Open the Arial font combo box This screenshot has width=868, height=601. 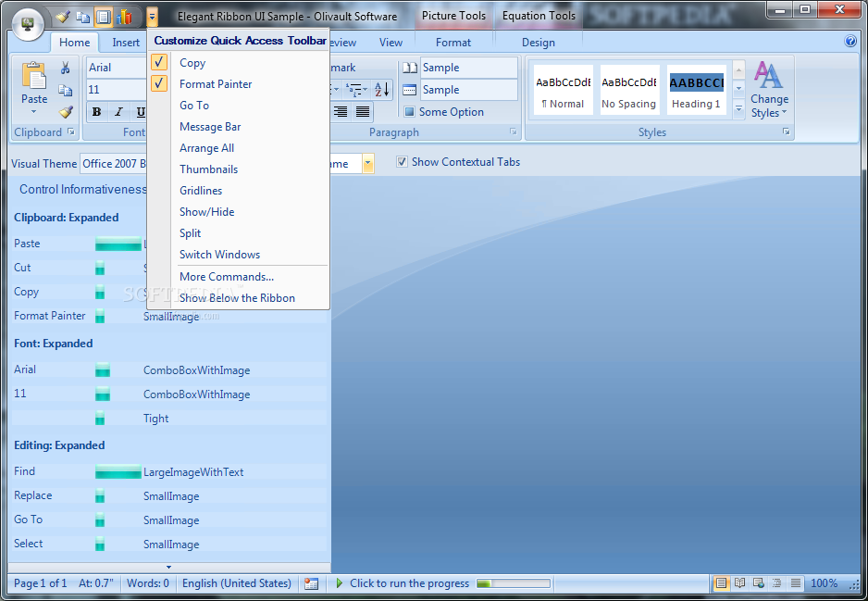point(117,68)
